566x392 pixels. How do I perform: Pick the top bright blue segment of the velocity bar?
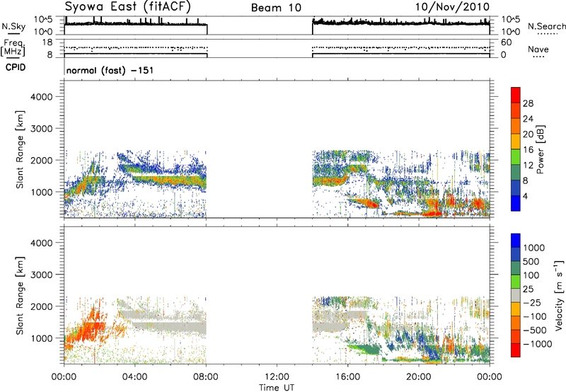(x=516, y=241)
